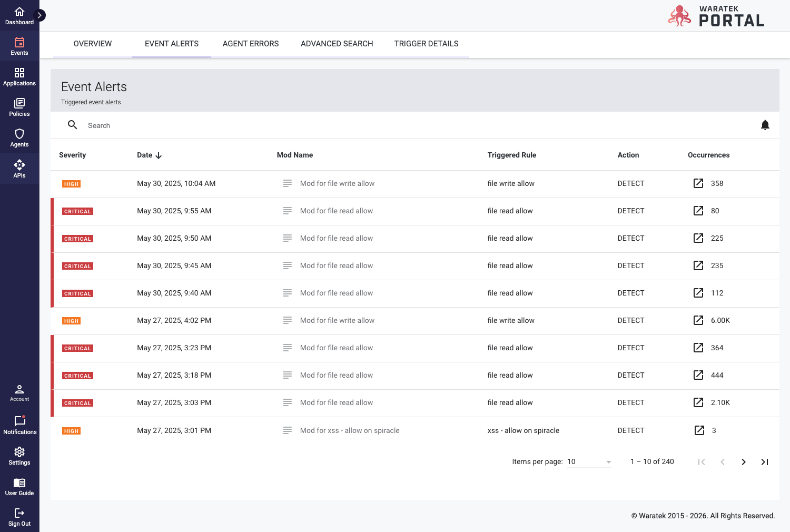Switch to the Agent Errors tab
This screenshot has width=790, height=532.
(251, 44)
